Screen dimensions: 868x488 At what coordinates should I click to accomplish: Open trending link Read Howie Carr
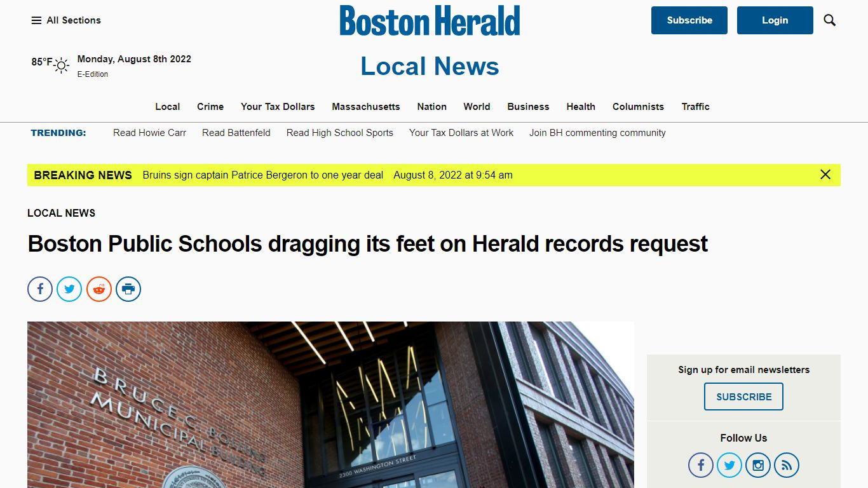tap(149, 133)
